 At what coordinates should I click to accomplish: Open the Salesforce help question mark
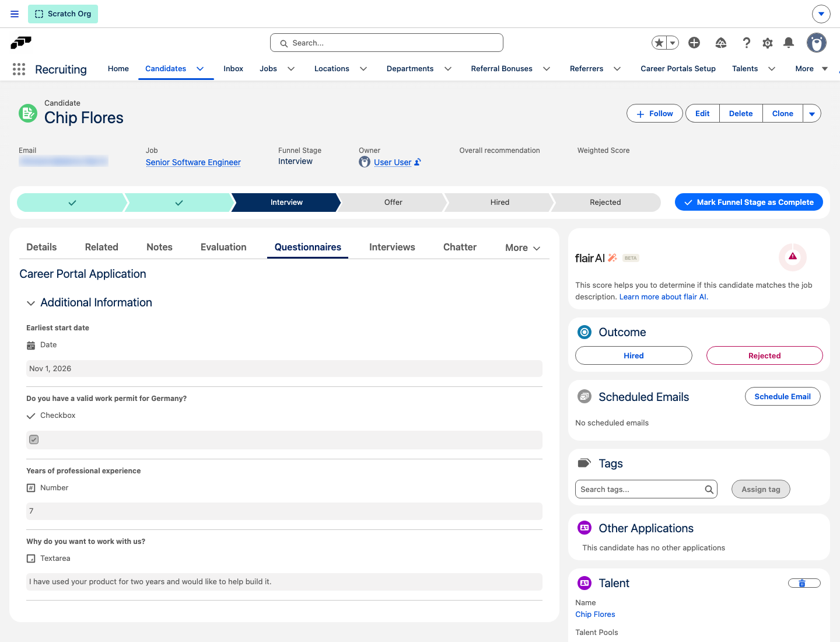point(747,43)
